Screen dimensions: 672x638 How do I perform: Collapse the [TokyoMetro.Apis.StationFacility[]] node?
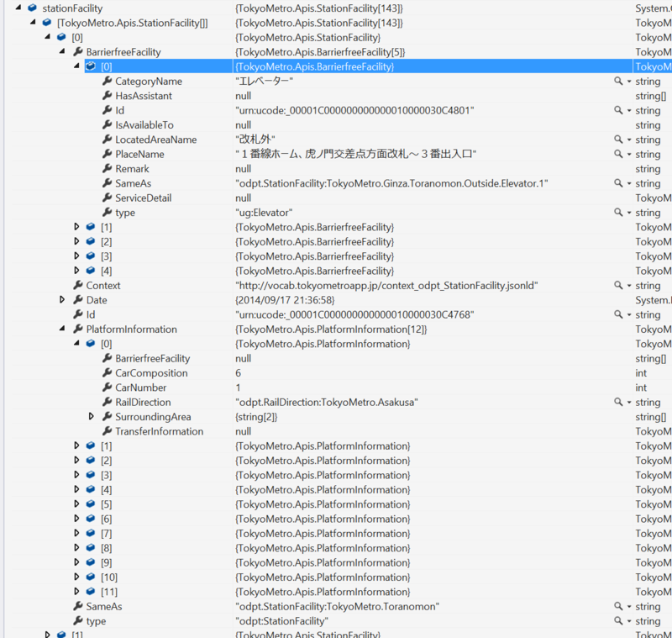(33, 22)
